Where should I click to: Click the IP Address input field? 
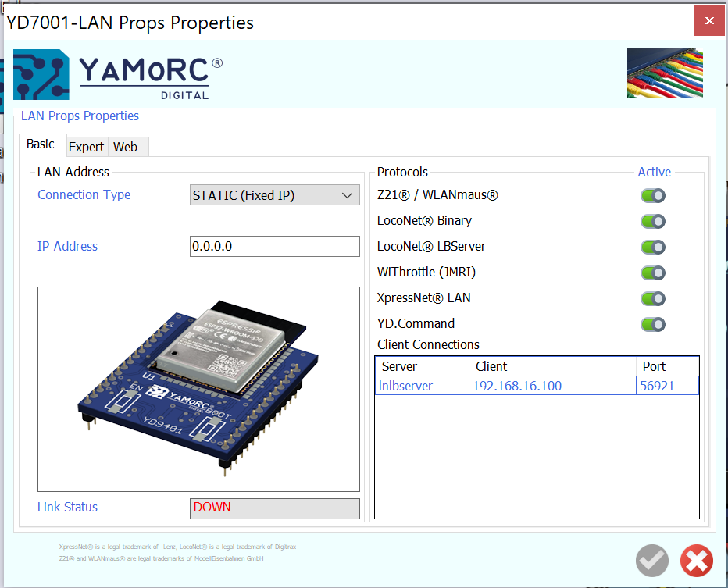pyautogui.click(x=274, y=247)
